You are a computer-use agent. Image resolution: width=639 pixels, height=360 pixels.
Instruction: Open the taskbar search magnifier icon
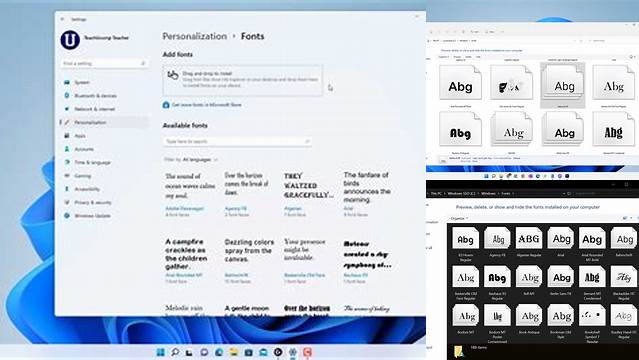(175, 352)
